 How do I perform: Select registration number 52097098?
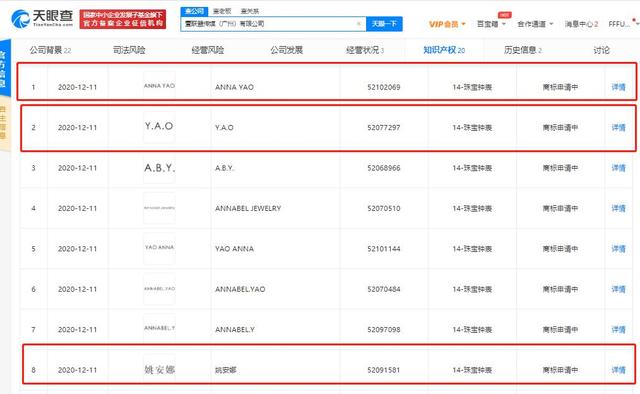pos(384,329)
